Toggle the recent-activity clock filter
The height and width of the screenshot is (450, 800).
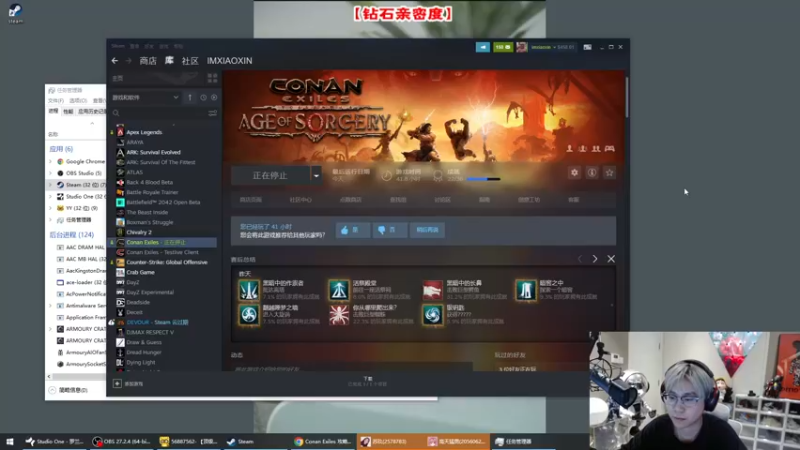tap(204, 97)
